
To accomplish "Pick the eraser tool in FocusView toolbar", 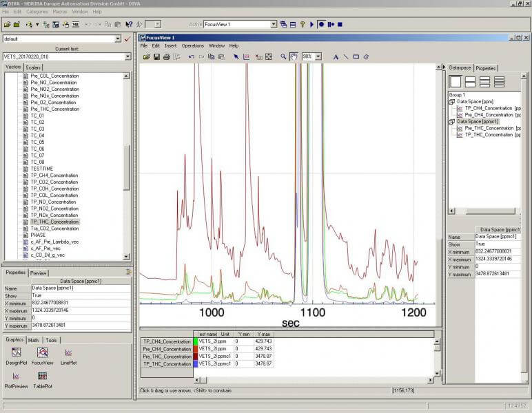I will [x=366, y=56].
